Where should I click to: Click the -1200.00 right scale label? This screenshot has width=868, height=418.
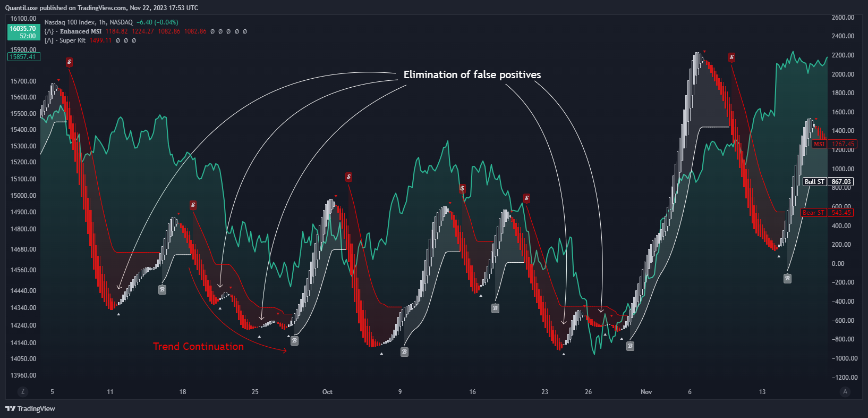(844, 378)
